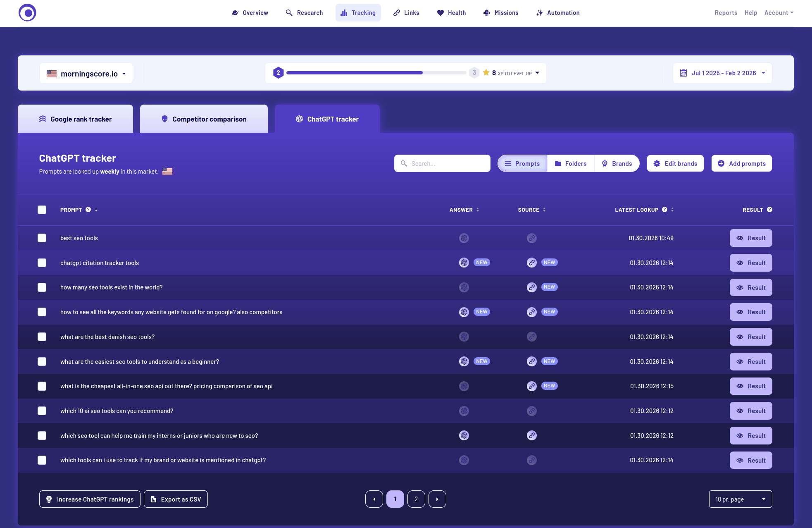The image size is (812, 528).
Task: Click the Health heart icon in the navigation
Action: 440,12
